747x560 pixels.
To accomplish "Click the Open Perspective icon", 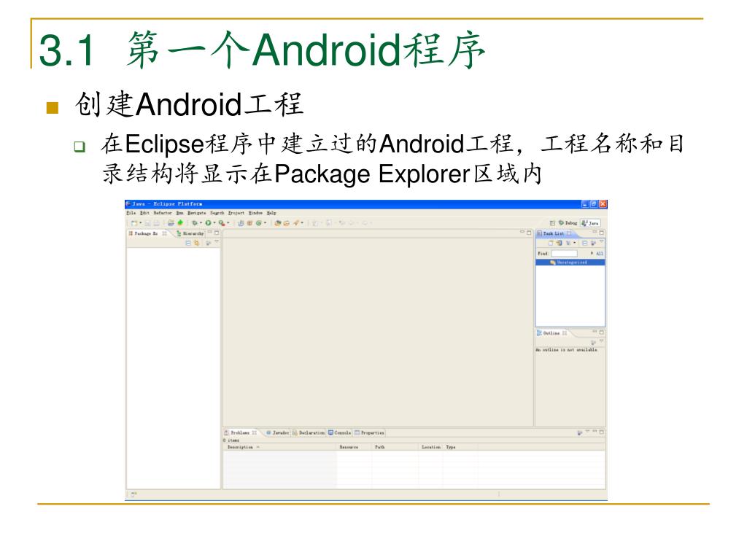I will pyautogui.click(x=552, y=223).
